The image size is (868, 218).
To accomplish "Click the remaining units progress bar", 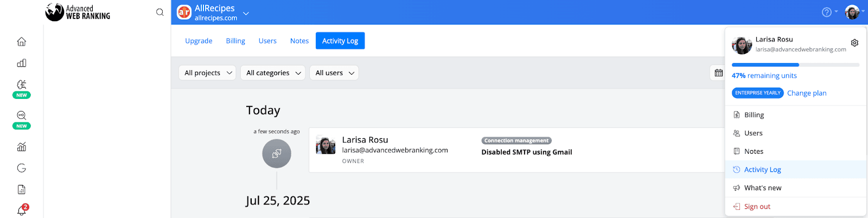I will (x=795, y=65).
